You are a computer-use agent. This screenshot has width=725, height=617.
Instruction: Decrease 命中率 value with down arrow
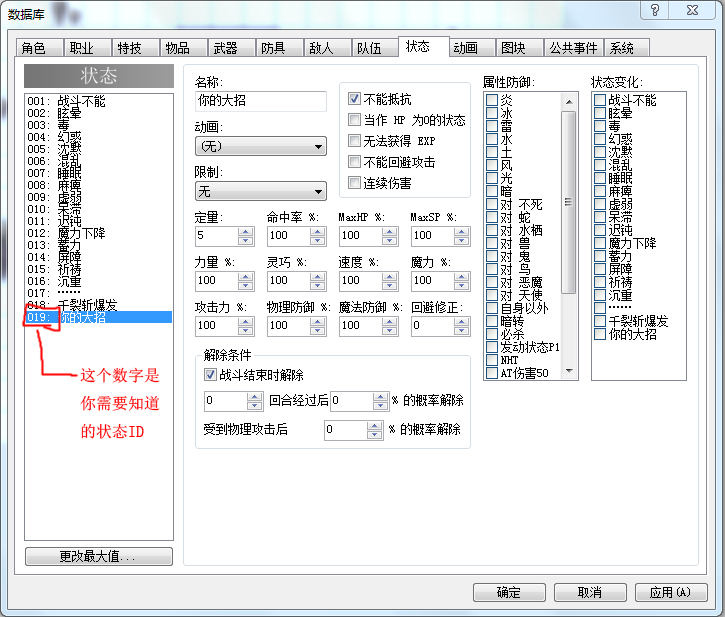[x=318, y=241]
